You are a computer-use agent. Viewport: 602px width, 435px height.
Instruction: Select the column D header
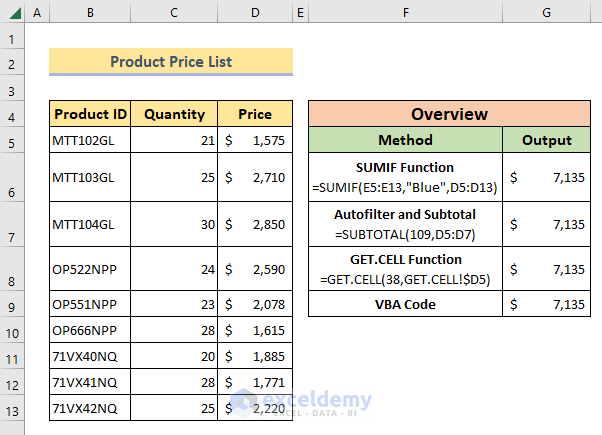coord(255,12)
